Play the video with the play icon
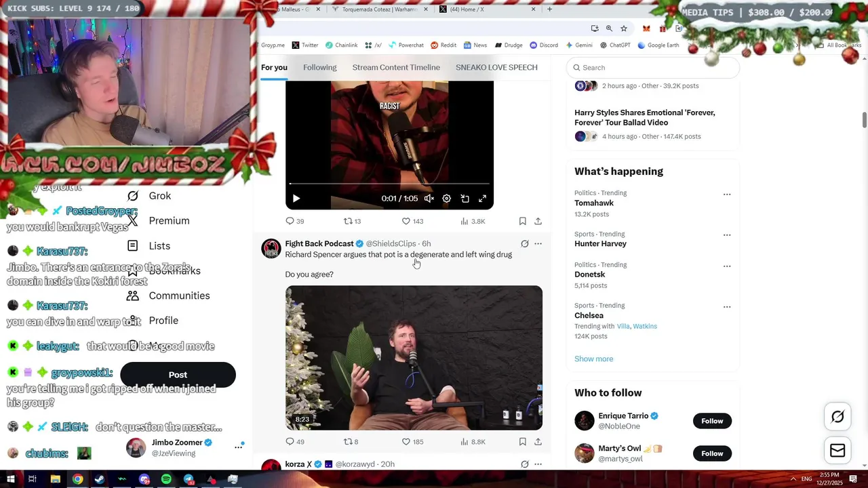This screenshot has width=868, height=488. 296,199
